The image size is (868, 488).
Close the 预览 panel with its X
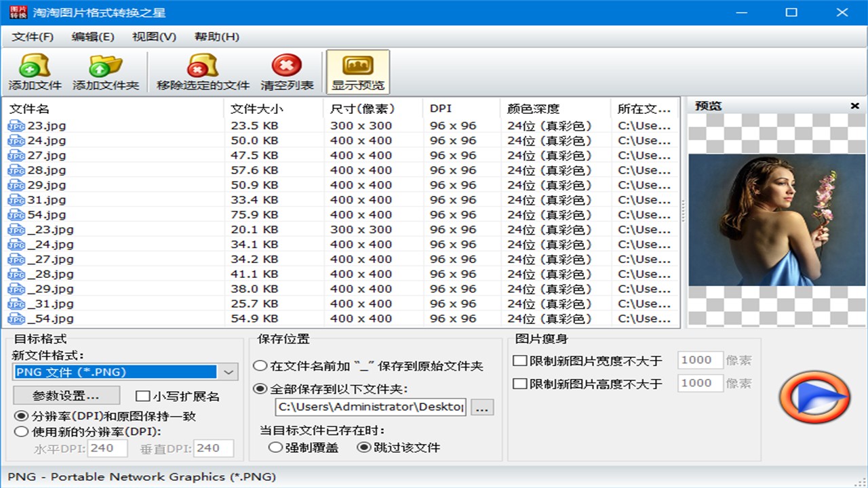tap(856, 106)
